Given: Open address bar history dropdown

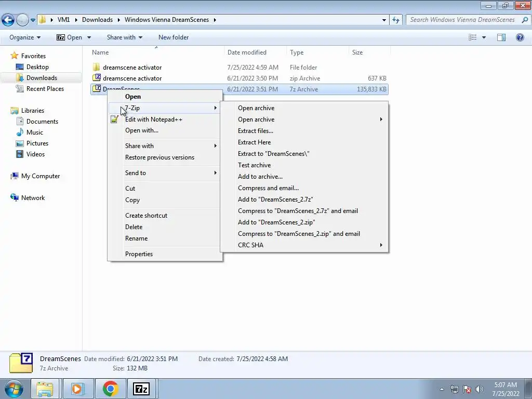Looking at the screenshot, I should pyautogui.click(x=384, y=20).
